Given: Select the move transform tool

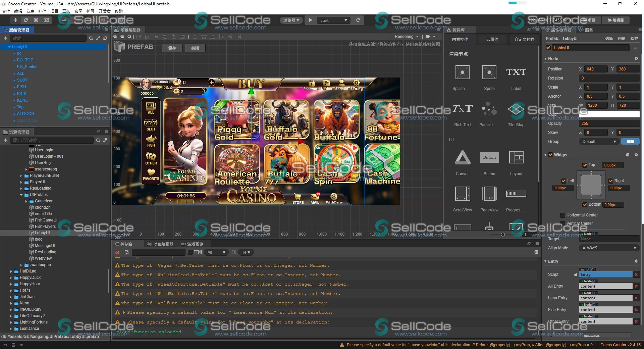Looking at the screenshot, I should pyautogui.click(x=15, y=20).
